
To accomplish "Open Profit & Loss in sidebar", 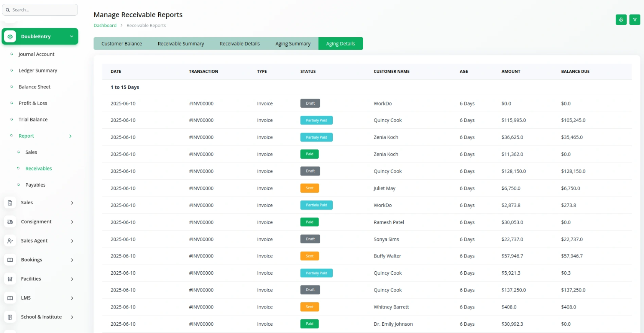I will [x=33, y=103].
